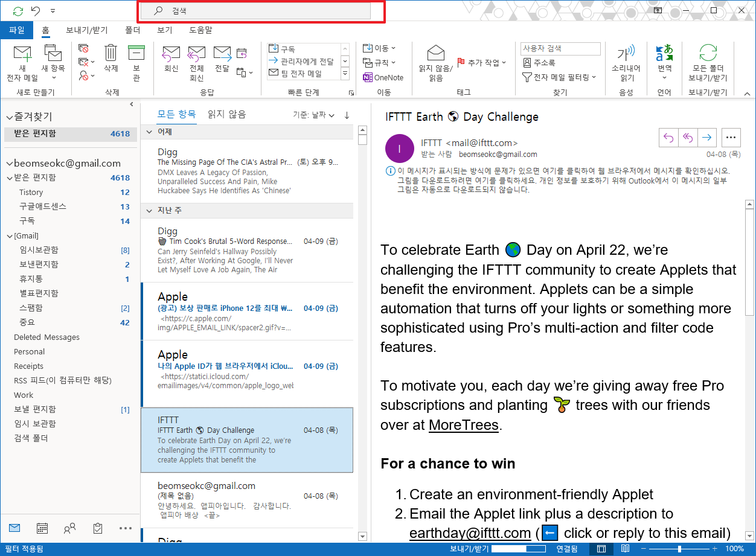
Task: Click the 사용자 검색 people search field
Action: click(x=560, y=48)
